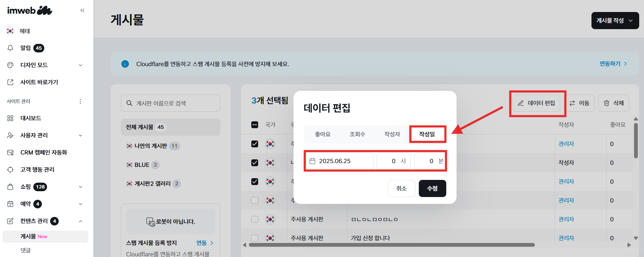Collapse the sidebar with double-chevron icon
The width and height of the screenshot is (644, 257).
pos(82,10)
